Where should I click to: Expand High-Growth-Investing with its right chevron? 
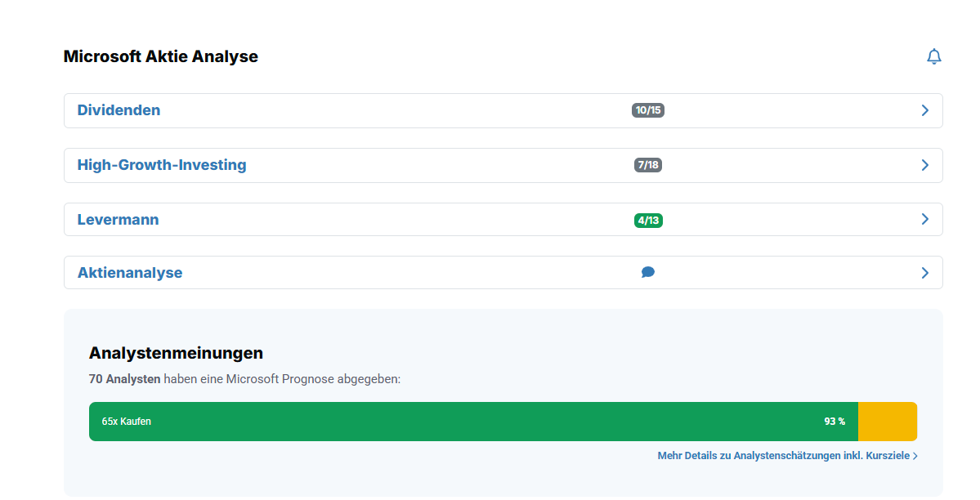point(924,165)
